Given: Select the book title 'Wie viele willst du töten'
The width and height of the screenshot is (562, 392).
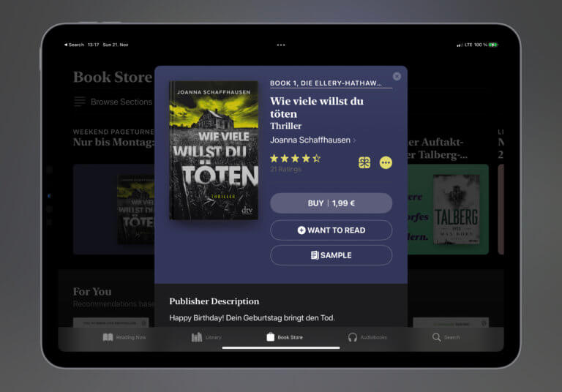Looking at the screenshot, I should coord(317,108).
